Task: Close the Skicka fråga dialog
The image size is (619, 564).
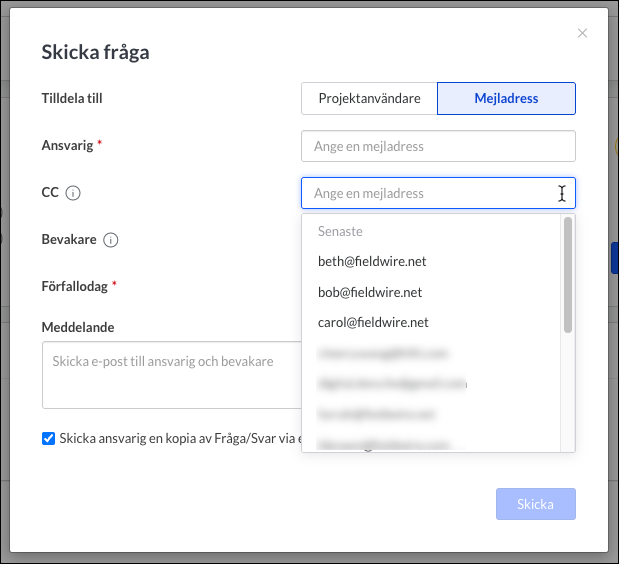Action: 582,33
